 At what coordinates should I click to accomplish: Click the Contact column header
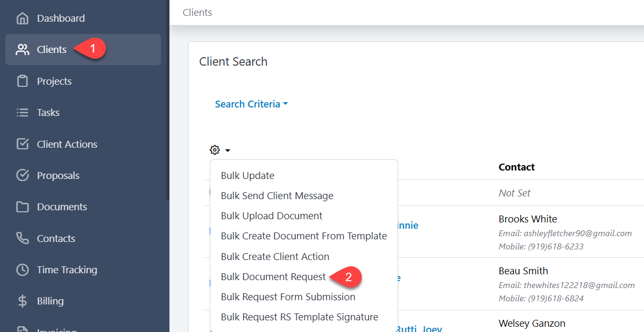pyautogui.click(x=516, y=167)
